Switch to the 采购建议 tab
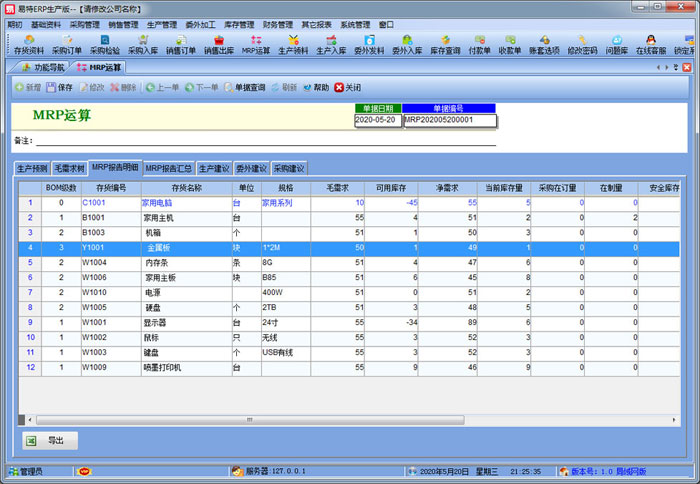 click(x=289, y=168)
